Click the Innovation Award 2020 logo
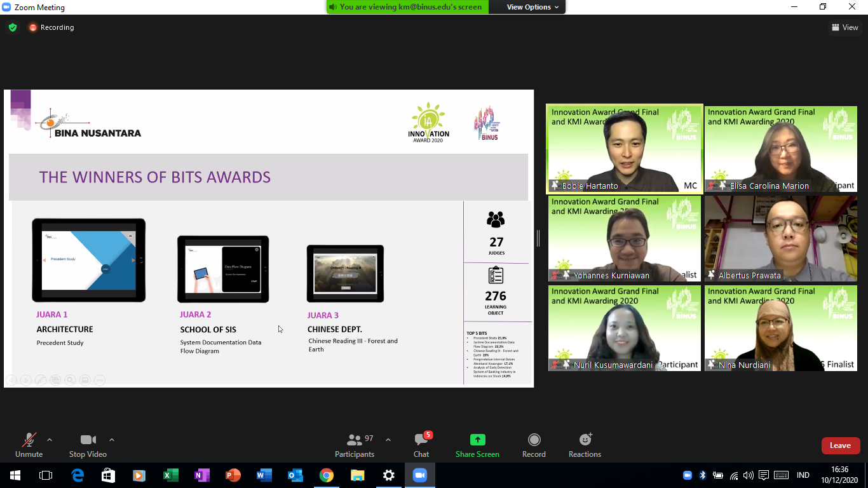This screenshot has width=868, height=488. click(x=428, y=122)
